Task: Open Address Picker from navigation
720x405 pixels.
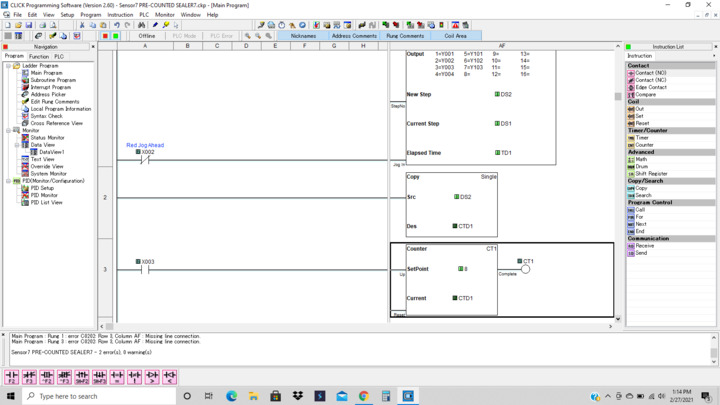Action: tap(48, 95)
